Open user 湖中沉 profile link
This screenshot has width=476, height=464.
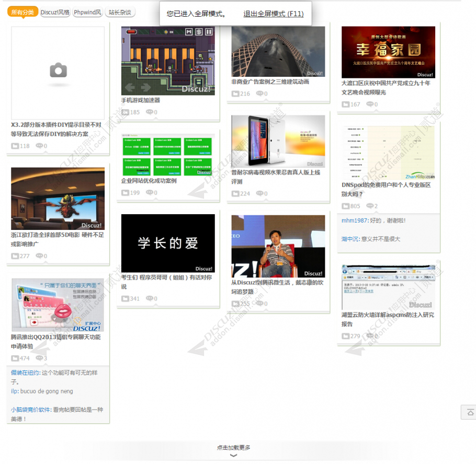click(x=350, y=239)
